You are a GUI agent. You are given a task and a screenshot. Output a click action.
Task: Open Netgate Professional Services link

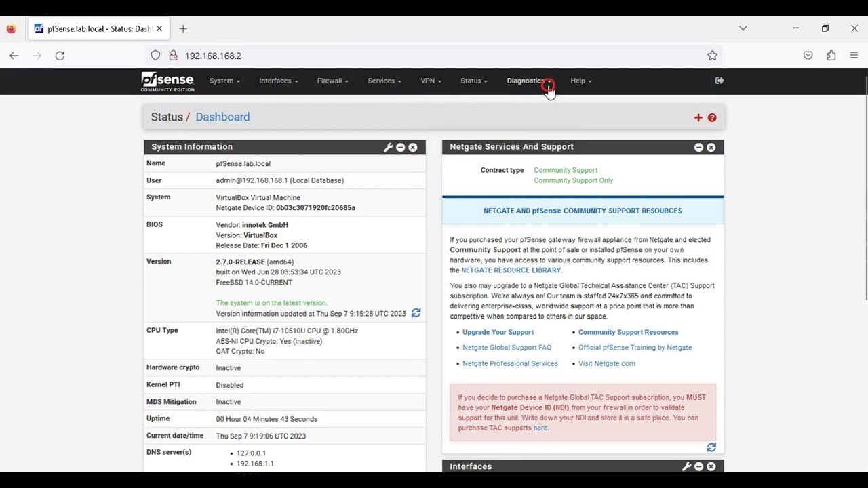510,363
